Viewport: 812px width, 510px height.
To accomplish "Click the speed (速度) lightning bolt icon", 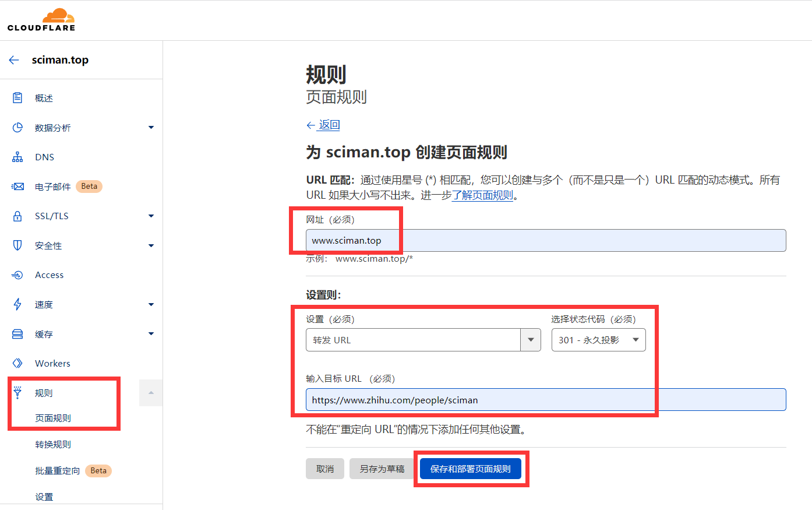I will (17, 304).
